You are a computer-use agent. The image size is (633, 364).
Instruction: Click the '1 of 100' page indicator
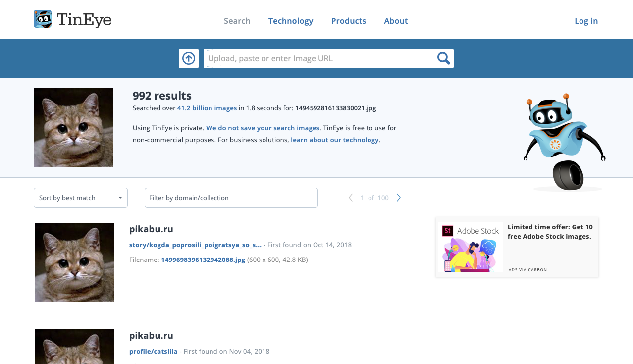(374, 198)
